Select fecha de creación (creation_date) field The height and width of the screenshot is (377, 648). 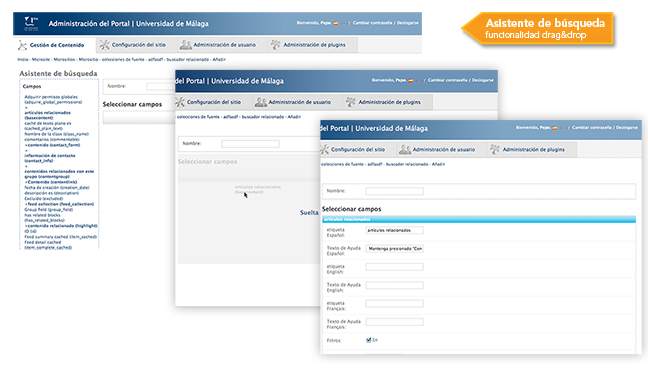click(x=57, y=188)
